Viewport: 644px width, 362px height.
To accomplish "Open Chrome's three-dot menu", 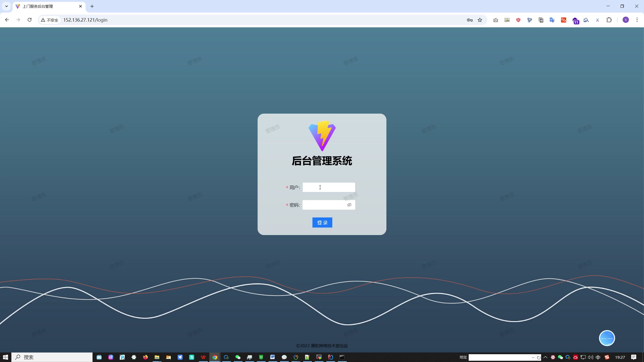I will point(637,20).
